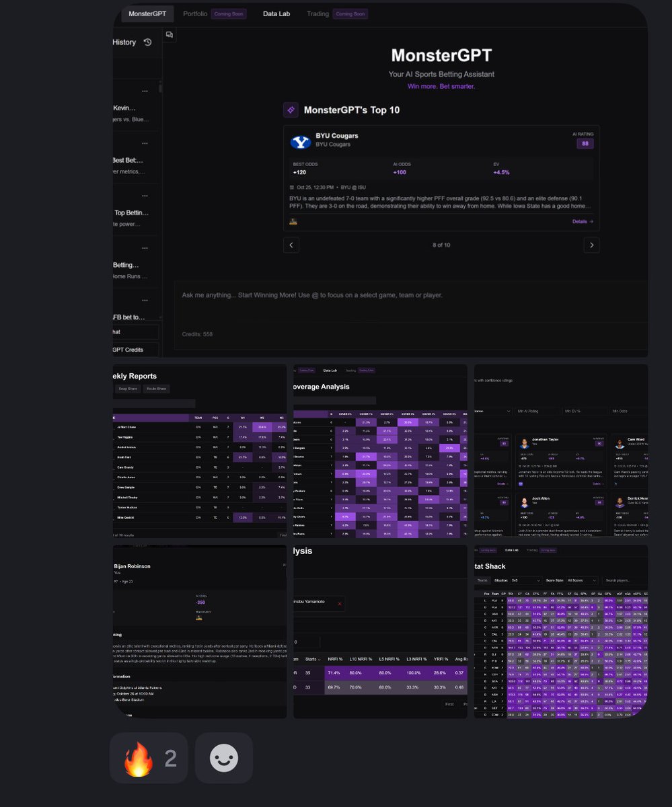Switch to the MonsterGPT tab

[x=147, y=13]
